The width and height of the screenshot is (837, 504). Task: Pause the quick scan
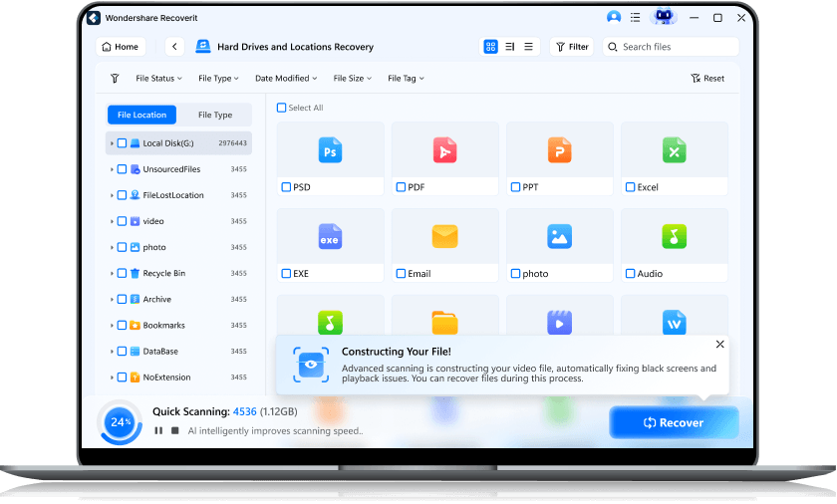[158, 430]
